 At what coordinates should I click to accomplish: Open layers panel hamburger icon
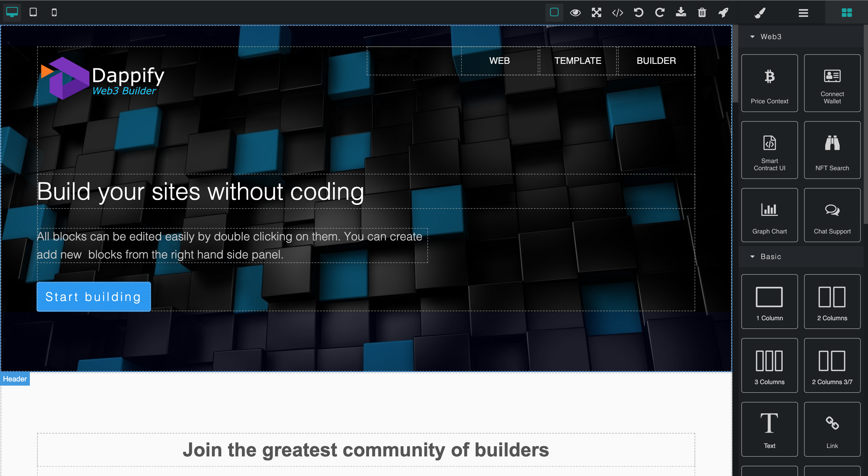tap(803, 12)
